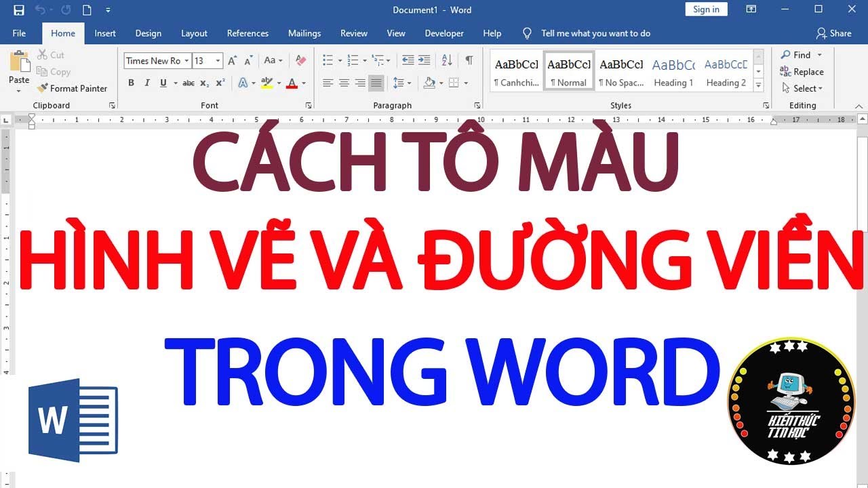Toggle Subscript formatting

pyautogui.click(x=205, y=83)
